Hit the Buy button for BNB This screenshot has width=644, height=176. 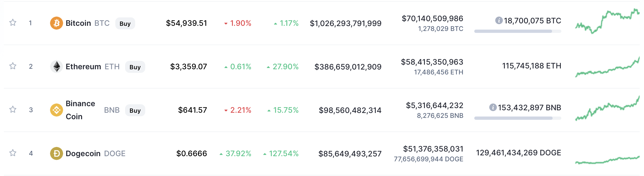[x=135, y=110]
